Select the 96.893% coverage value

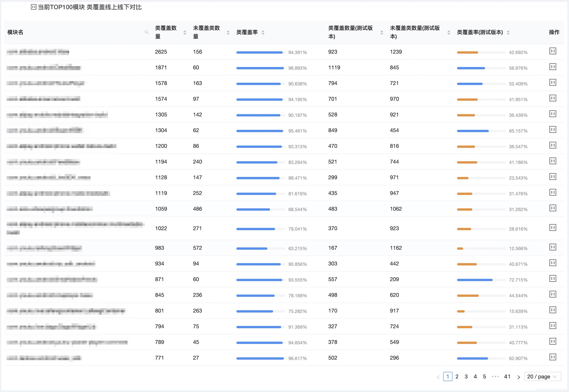click(x=297, y=68)
